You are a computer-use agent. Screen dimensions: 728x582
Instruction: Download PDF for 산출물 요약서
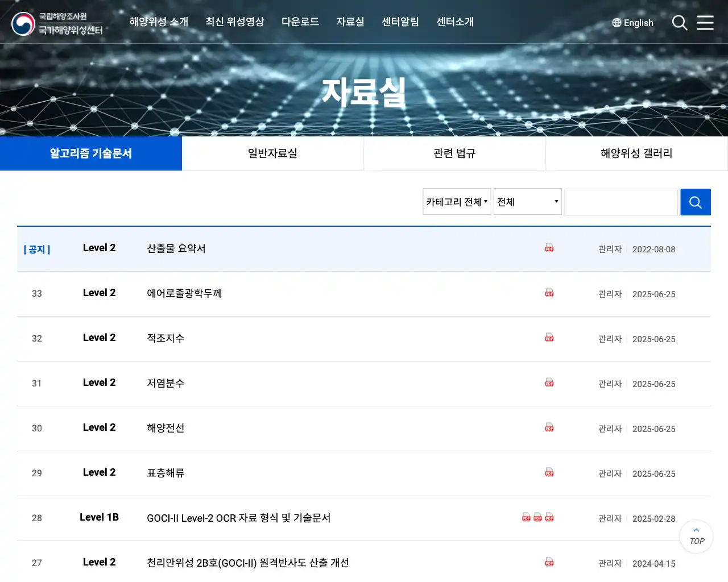pos(549,248)
